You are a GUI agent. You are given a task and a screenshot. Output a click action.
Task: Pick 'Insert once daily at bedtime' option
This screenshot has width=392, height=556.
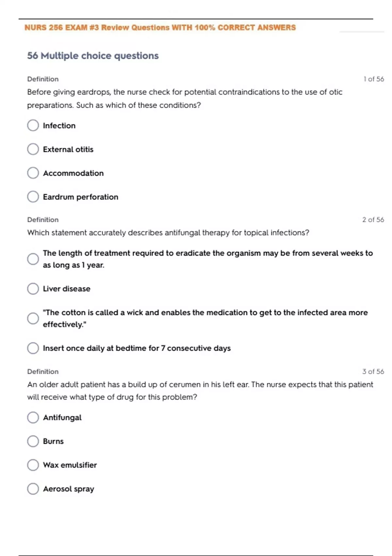point(33,348)
